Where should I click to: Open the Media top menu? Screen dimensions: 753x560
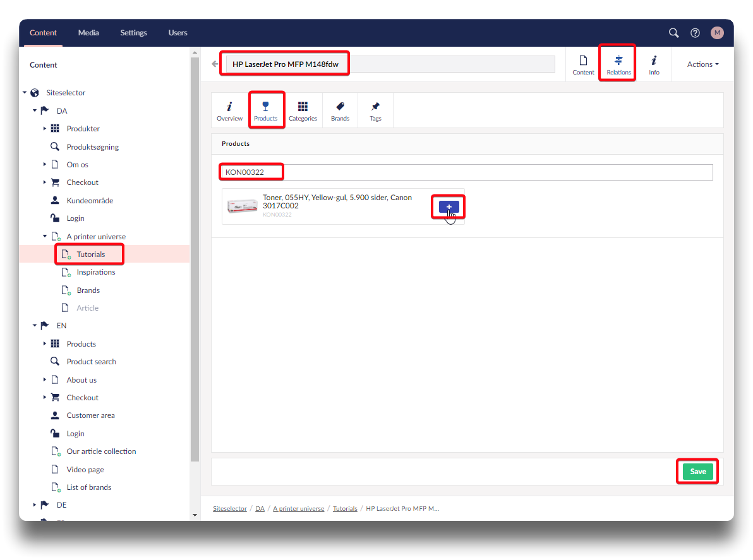[88, 33]
